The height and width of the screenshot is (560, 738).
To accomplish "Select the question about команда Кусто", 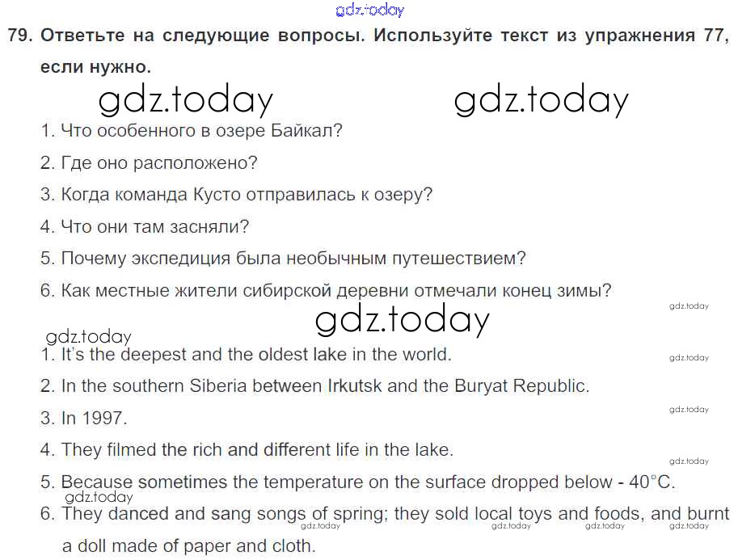I will pos(236,195).
